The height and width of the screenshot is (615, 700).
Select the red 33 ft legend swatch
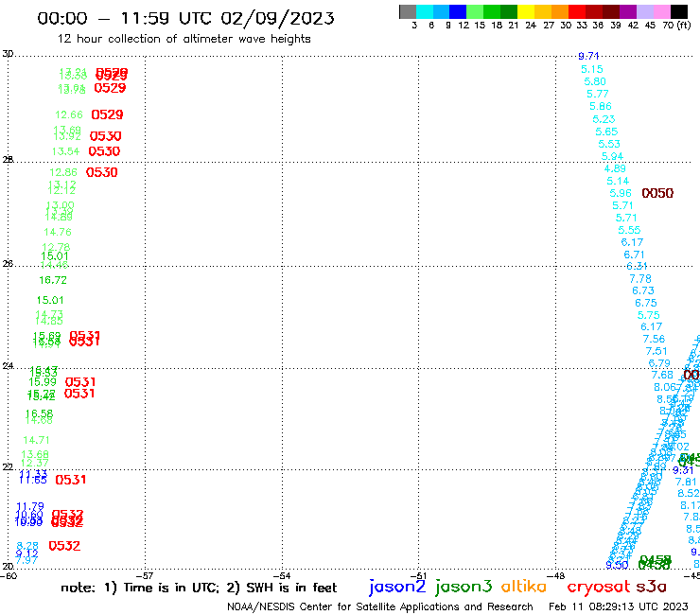click(577, 11)
